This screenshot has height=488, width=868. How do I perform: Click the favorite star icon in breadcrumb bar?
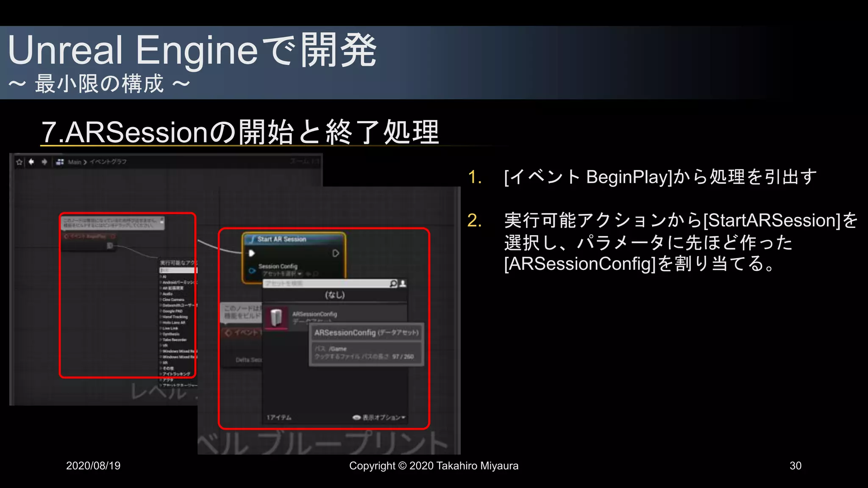[x=19, y=162]
